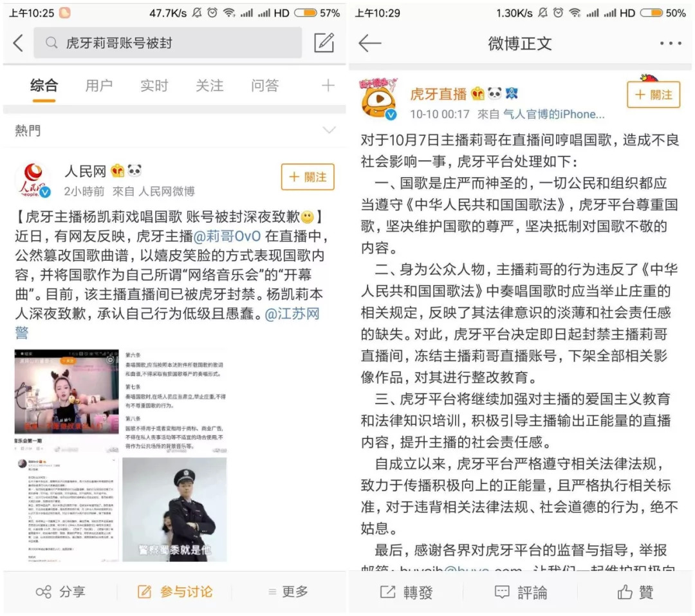This screenshot has width=695, height=616.
Task: Expand the 热门 dropdown chevron
Action: click(329, 130)
